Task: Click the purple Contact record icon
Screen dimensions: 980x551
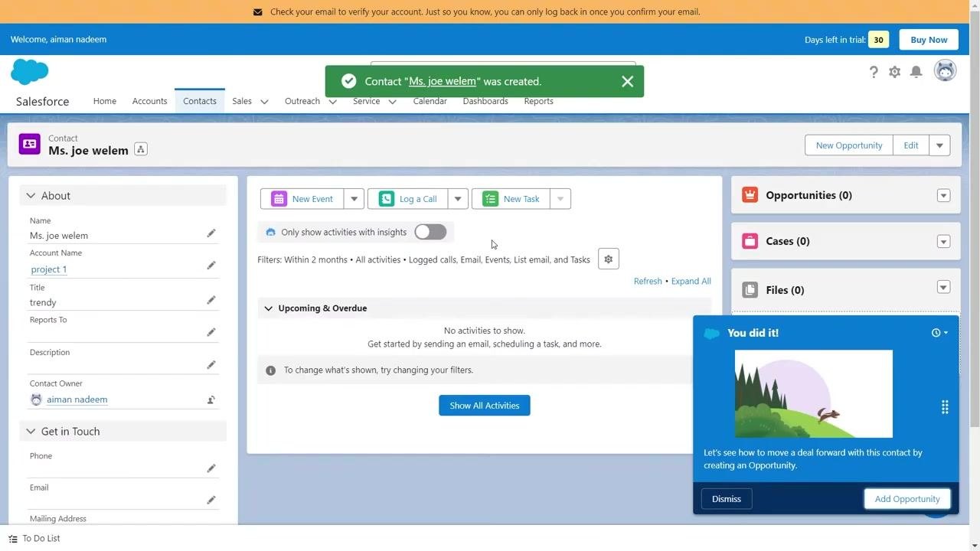Action: click(x=30, y=144)
